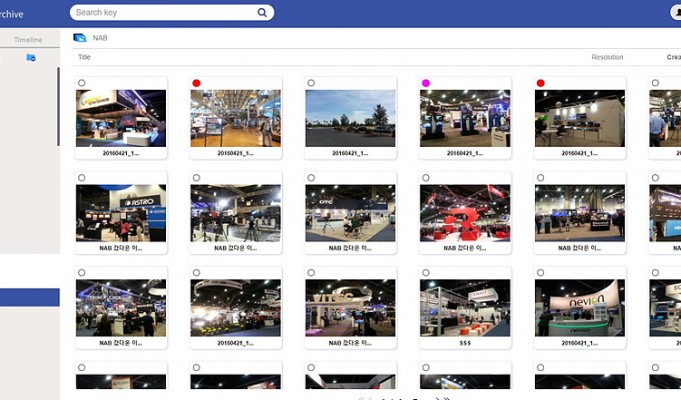Image resolution: width=681 pixels, height=400 pixels.
Task: Open the outdoor sky parking lot thumbnail
Action: (350, 118)
